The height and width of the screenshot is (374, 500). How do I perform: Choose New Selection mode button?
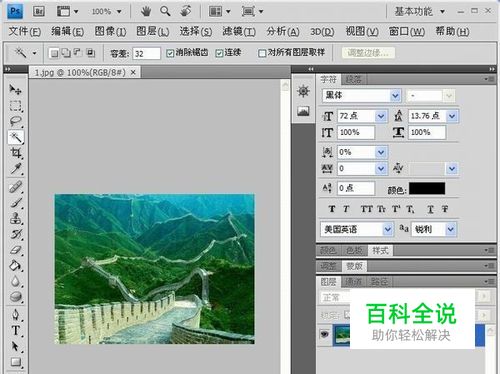pos(54,53)
